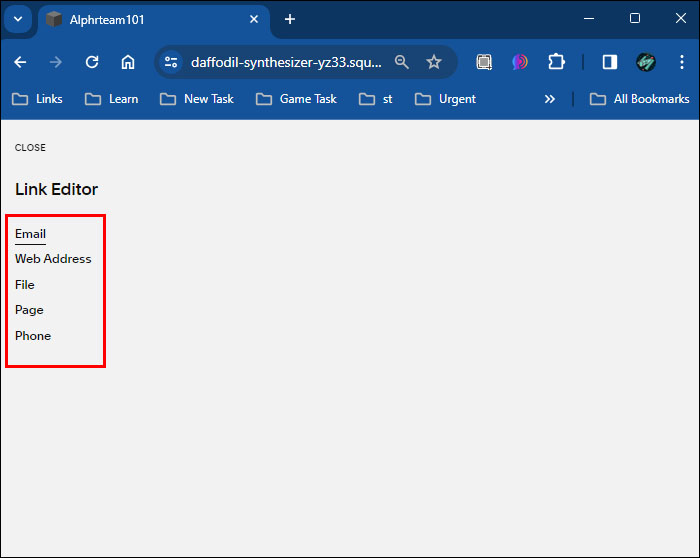Maximize the browser window

point(635,18)
